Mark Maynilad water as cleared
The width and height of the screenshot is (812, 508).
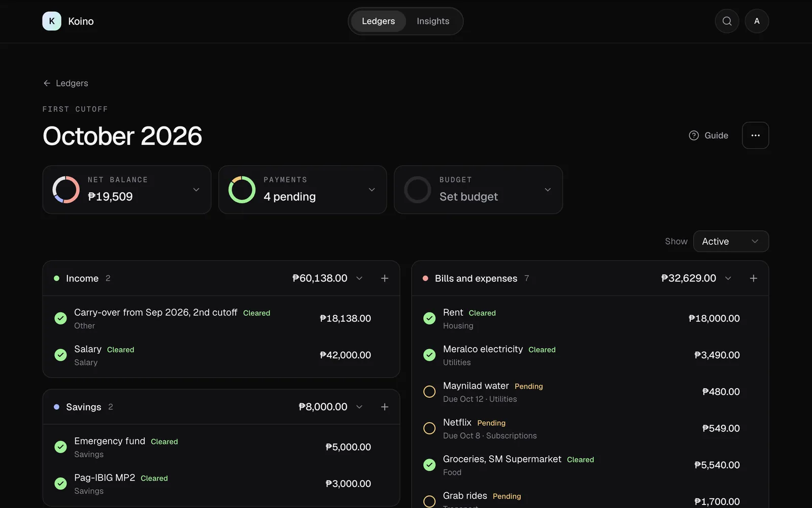[429, 392]
